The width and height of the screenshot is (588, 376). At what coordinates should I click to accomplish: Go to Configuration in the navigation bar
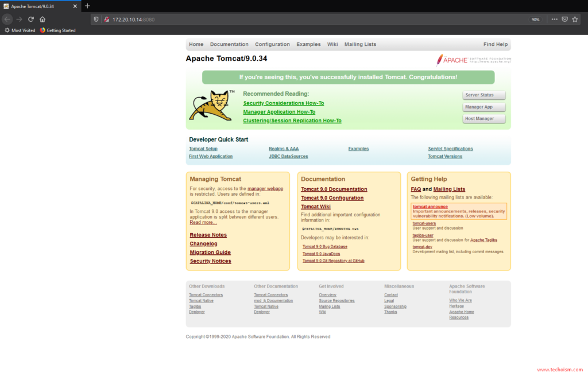272,44
